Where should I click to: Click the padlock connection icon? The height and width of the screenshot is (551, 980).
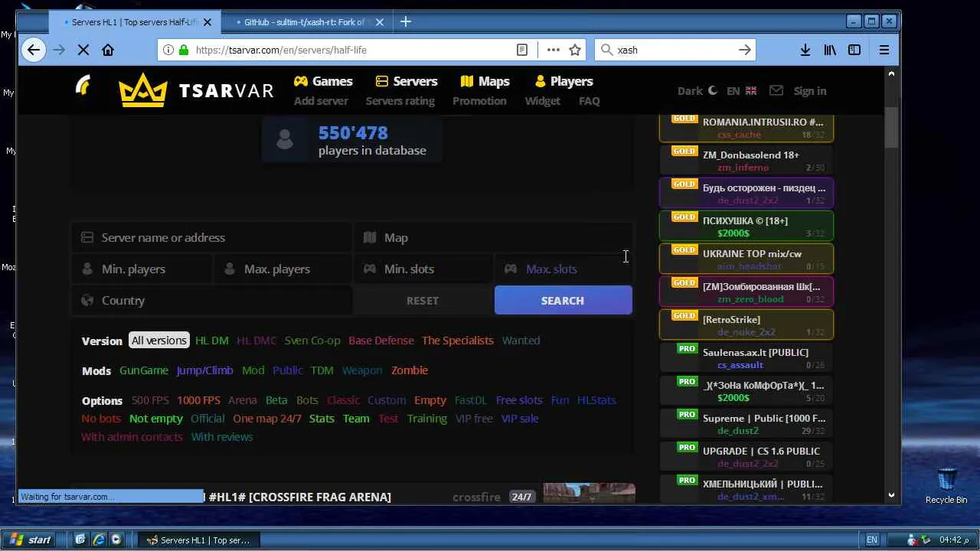(x=183, y=50)
